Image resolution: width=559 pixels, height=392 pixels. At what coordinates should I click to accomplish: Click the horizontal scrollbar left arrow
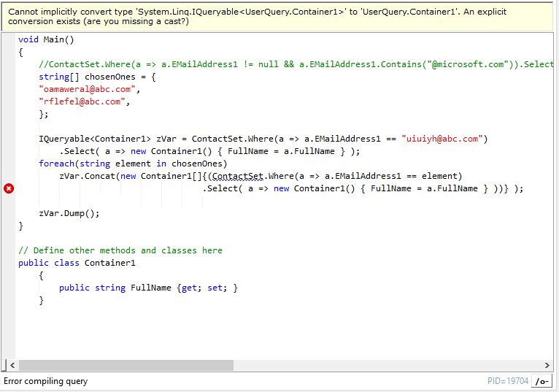12,365
